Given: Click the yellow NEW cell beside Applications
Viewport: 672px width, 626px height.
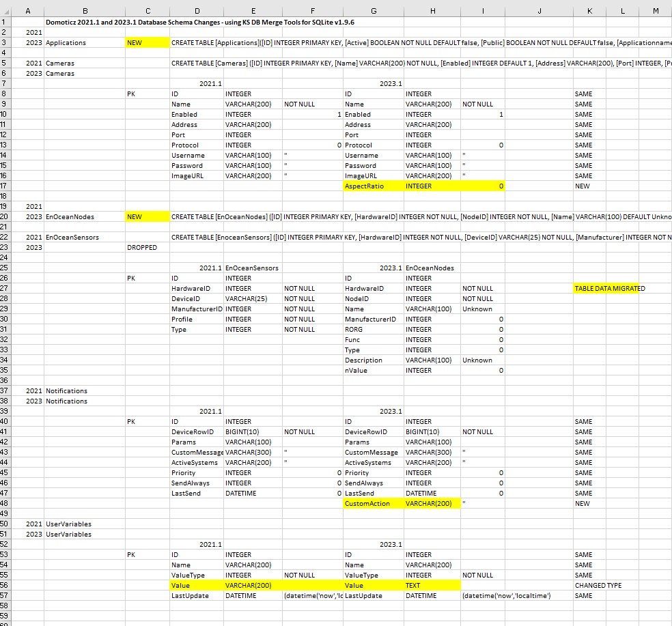Looking at the screenshot, I should click(148, 43).
